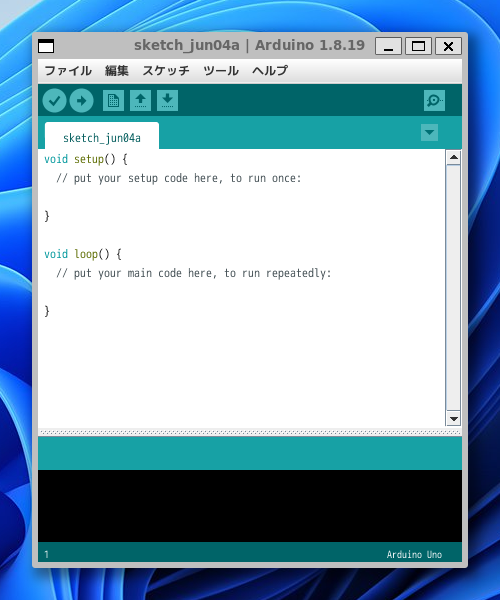
Task: Click the Arduino Uno board label
Action: pos(414,554)
